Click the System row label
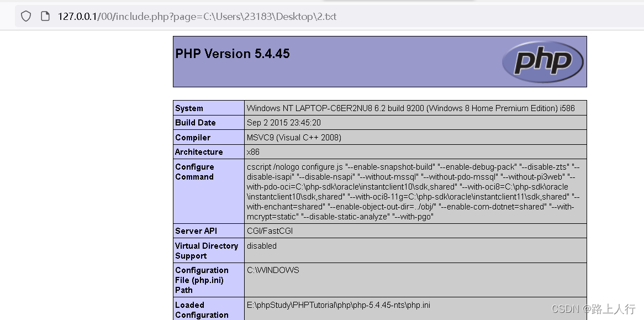The height and width of the screenshot is (320, 644). [x=189, y=108]
